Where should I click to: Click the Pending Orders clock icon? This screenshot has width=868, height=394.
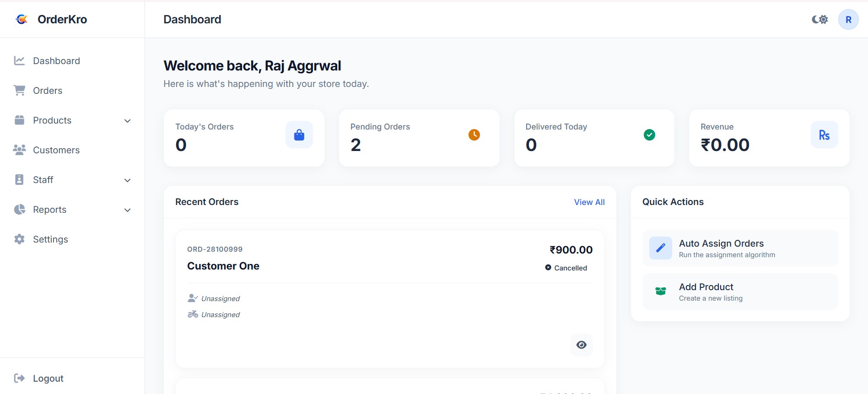coord(474,135)
